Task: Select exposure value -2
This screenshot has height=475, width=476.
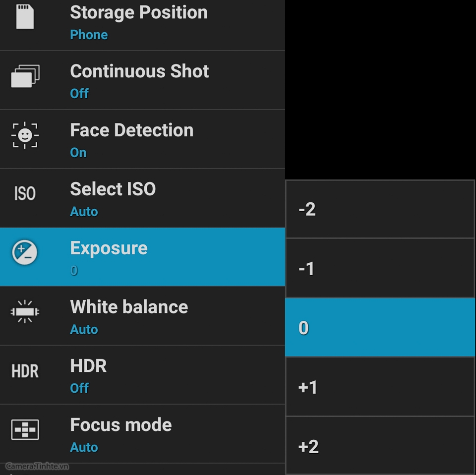Action: pyautogui.click(x=380, y=209)
